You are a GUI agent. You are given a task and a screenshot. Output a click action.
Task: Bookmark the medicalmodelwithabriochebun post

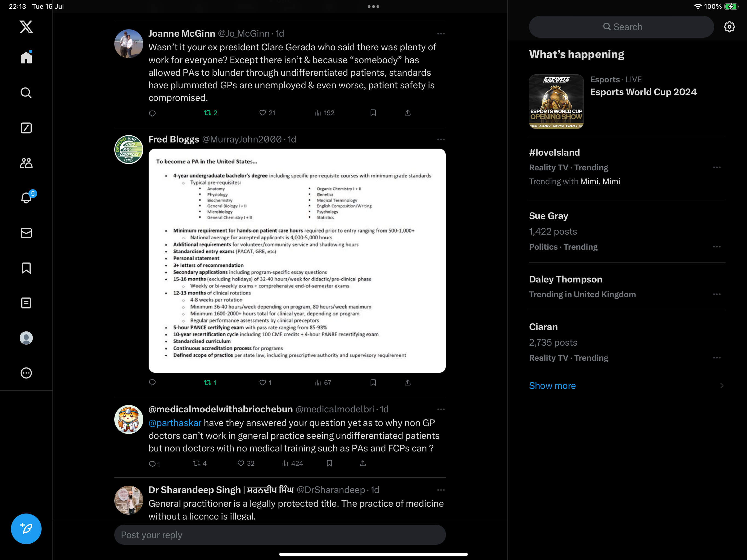tap(329, 463)
